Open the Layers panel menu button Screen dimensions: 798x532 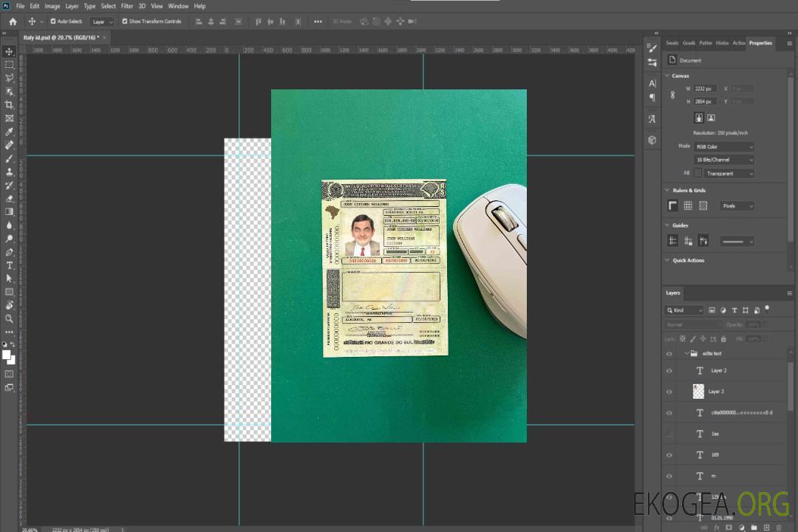click(789, 293)
